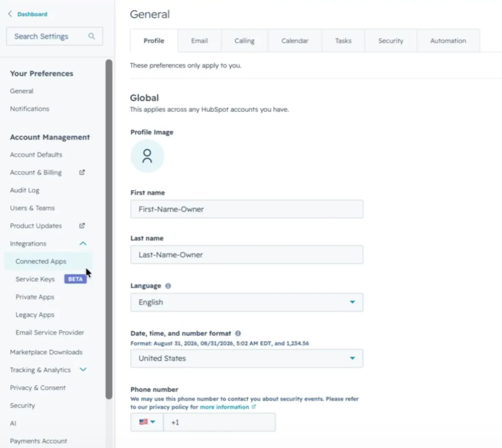
Task: Click the sidebar vertical scrollbar
Action: pyautogui.click(x=109, y=229)
